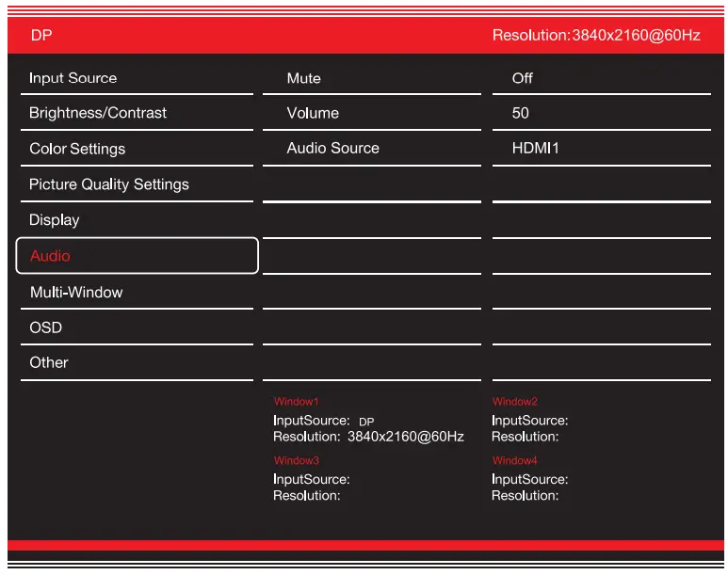Screen dimensions: 728x575
Task: Click InputSource label under Window3
Action: [312, 479]
